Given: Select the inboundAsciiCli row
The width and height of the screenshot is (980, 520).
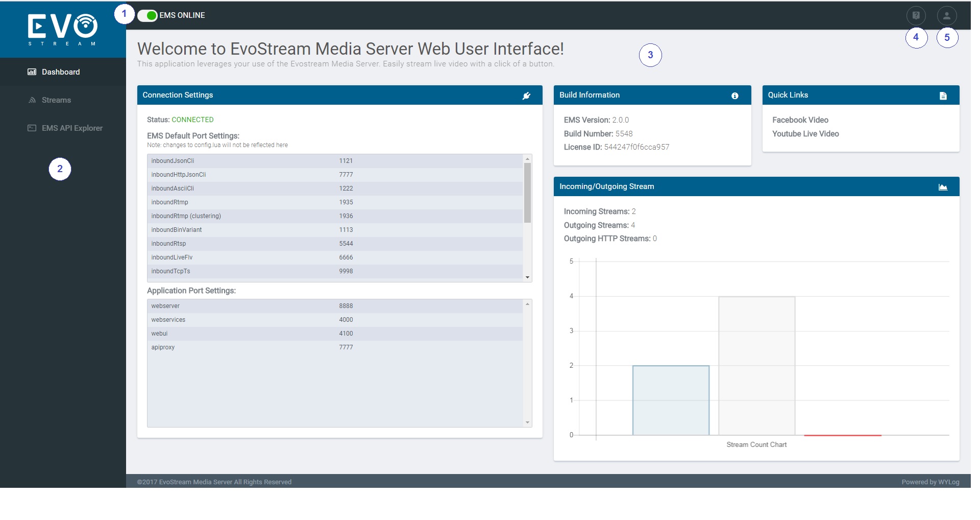Looking at the screenshot, I should pyautogui.click(x=335, y=188).
